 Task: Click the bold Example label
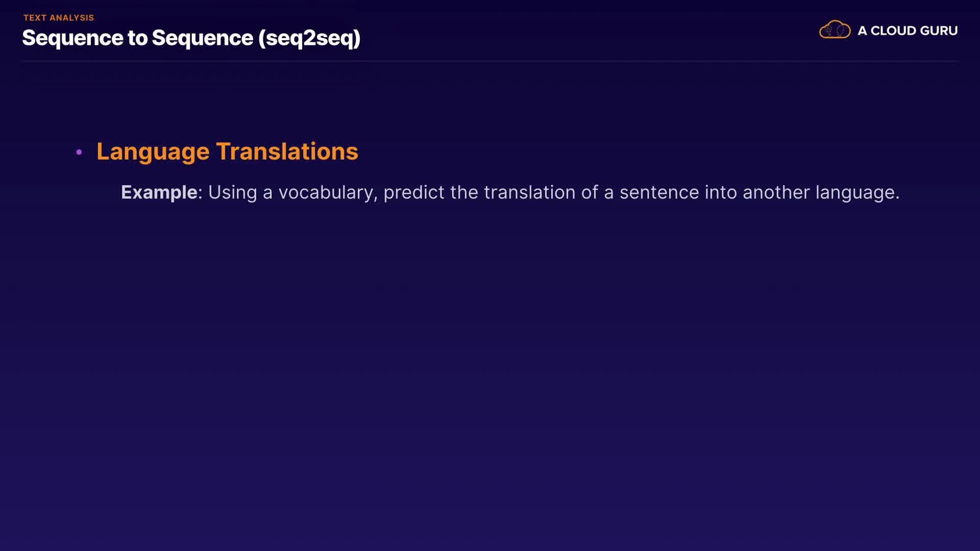point(159,192)
